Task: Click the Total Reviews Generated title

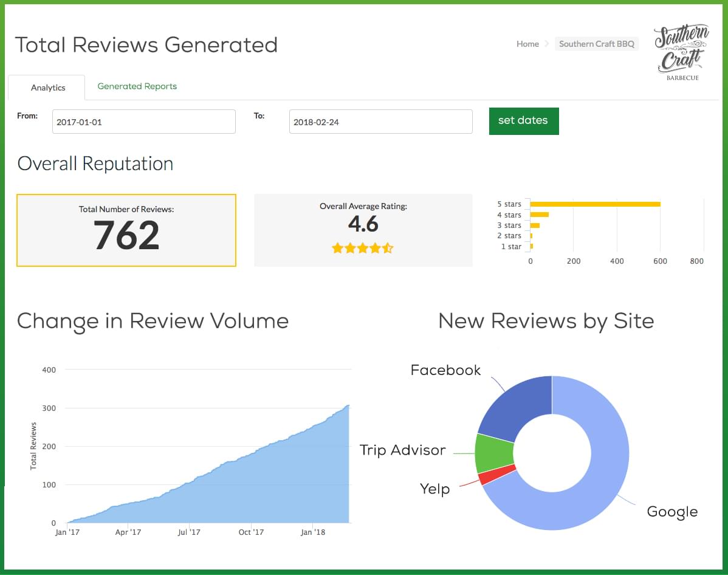Action: pyautogui.click(x=146, y=45)
